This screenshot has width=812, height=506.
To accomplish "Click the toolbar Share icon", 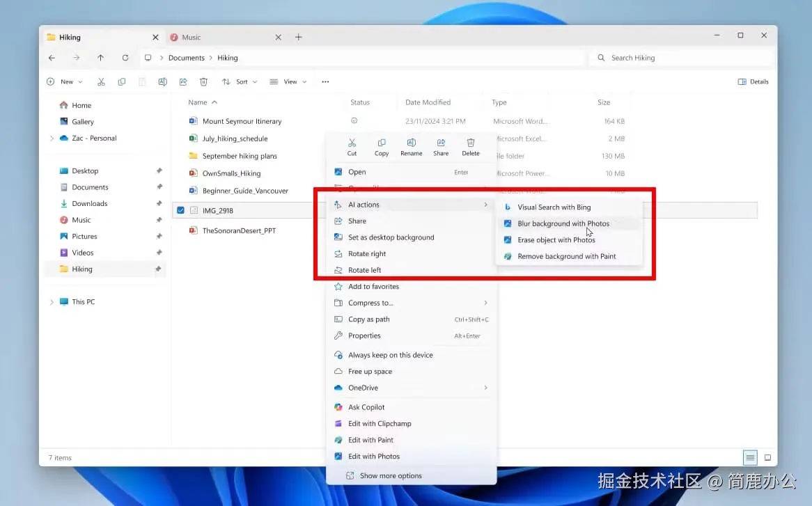I will (x=183, y=81).
